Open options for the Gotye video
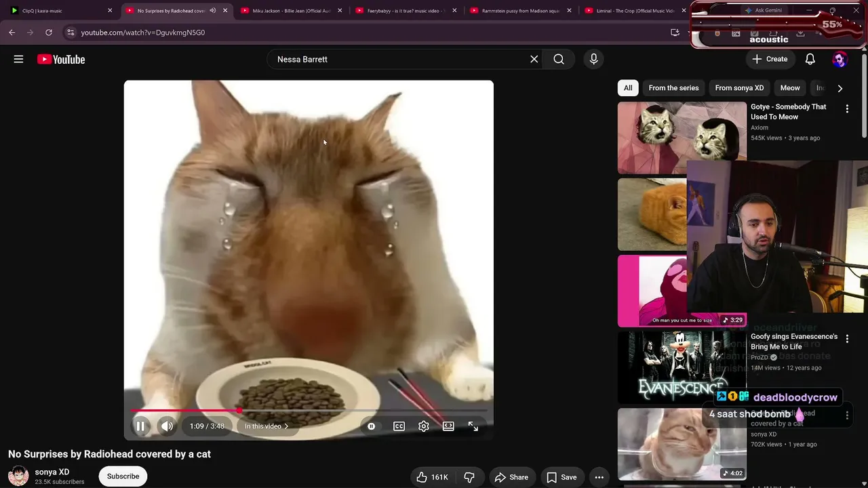This screenshot has width=868, height=488. click(847, 108)
